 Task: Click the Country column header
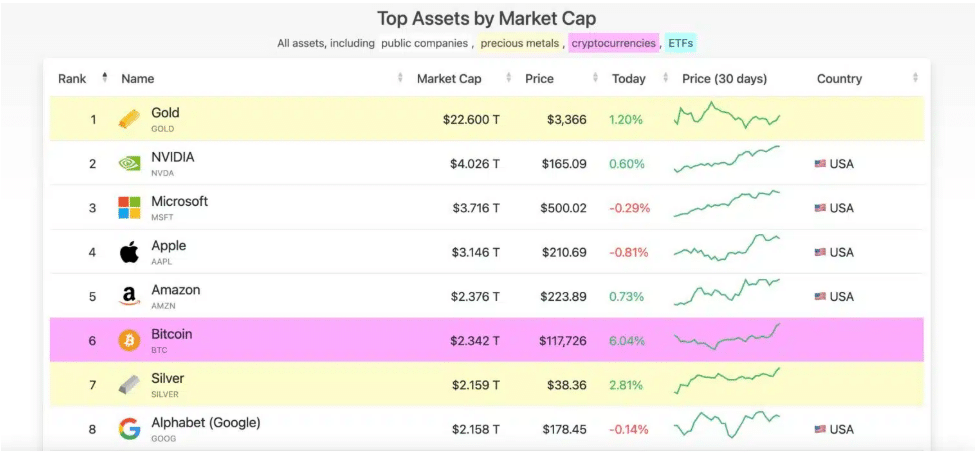[839, 78]
